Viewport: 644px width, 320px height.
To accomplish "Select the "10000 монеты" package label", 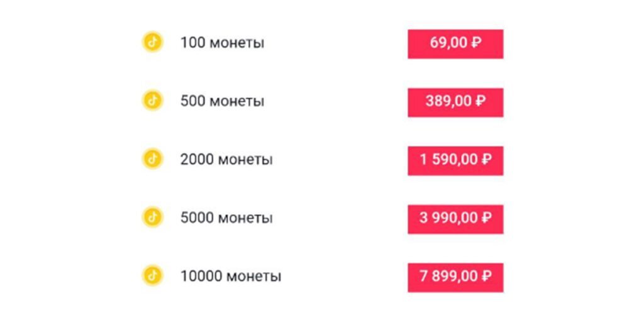I will (231, 276).
